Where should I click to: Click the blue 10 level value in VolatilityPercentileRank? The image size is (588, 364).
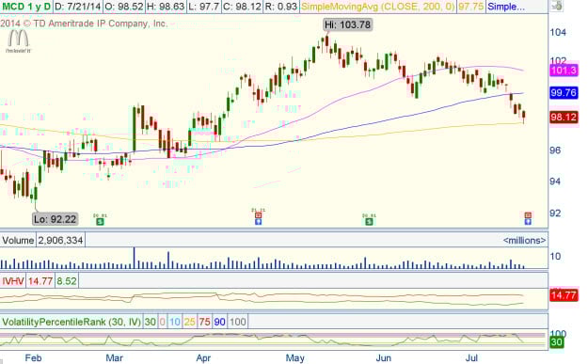coord(175,322)
